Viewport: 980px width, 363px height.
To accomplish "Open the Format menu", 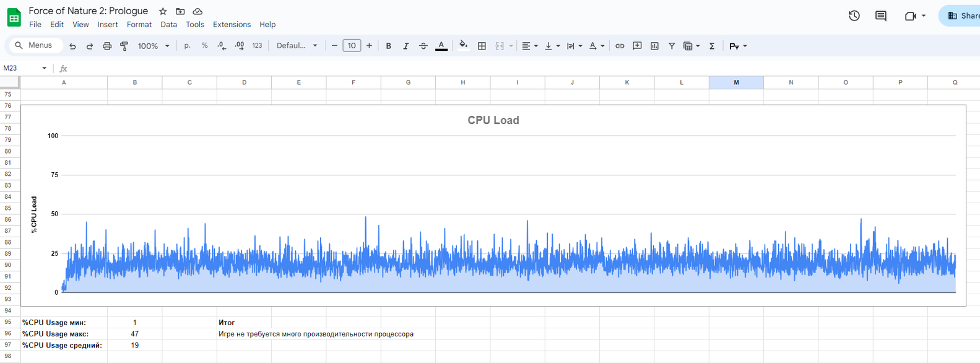I will coord(139,25).
